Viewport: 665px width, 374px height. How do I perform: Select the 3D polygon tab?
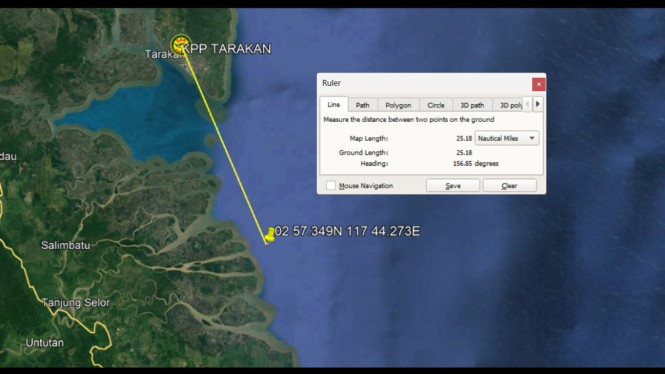tap(508, 105)
